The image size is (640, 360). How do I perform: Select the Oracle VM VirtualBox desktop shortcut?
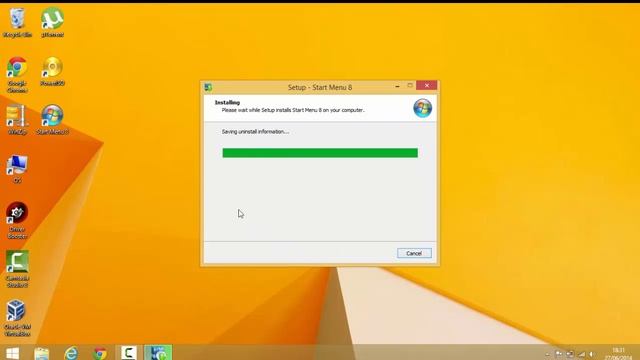(17, 318)
